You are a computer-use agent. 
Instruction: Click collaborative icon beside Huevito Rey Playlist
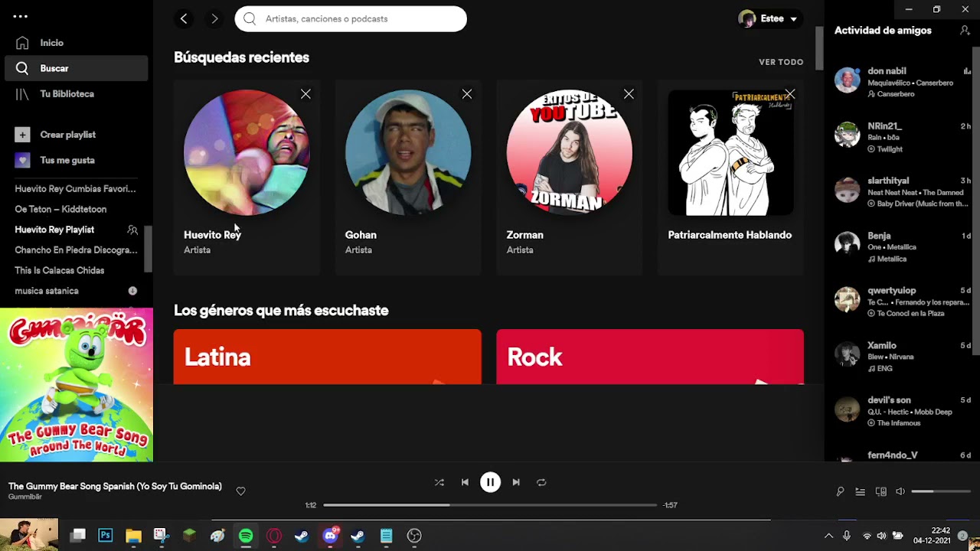coord(132,230)
